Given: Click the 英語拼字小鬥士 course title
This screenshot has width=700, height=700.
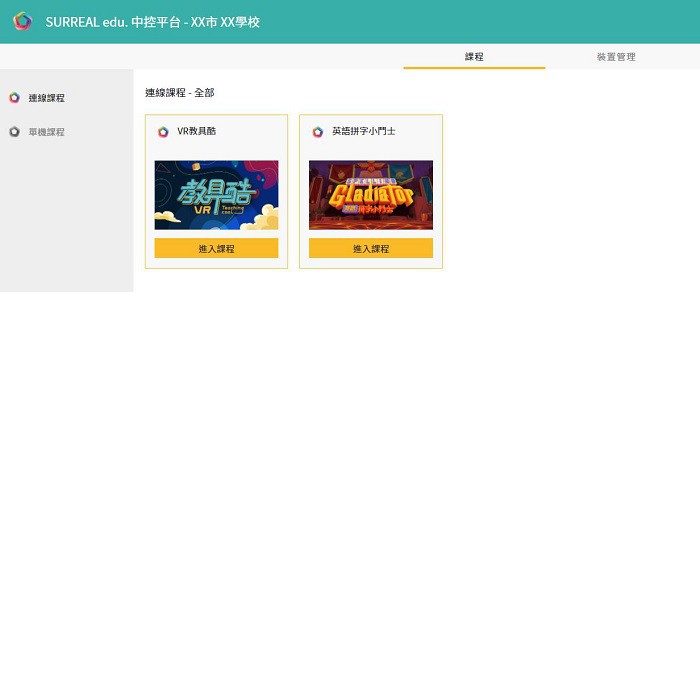Looking at the screenshot, I should pyautogui.click(x=364, y=131).
